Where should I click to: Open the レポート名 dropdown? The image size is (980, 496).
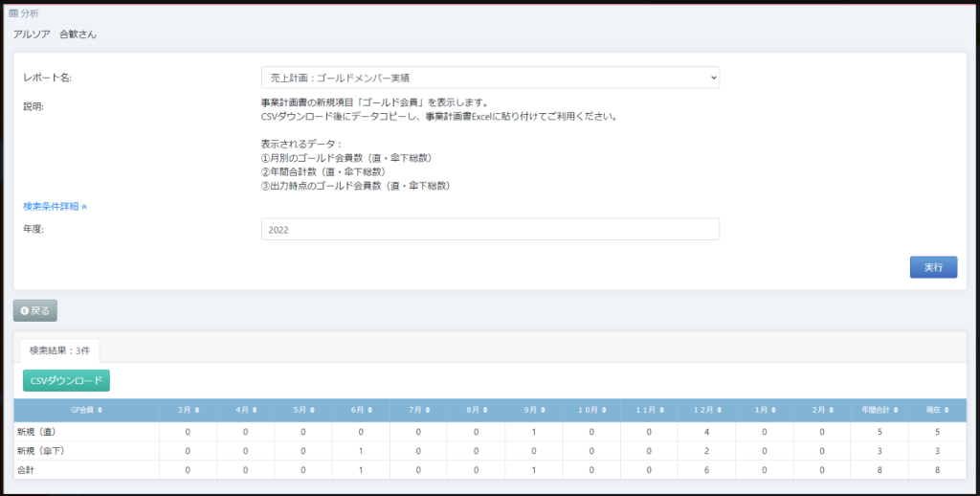tap(490, 78)
